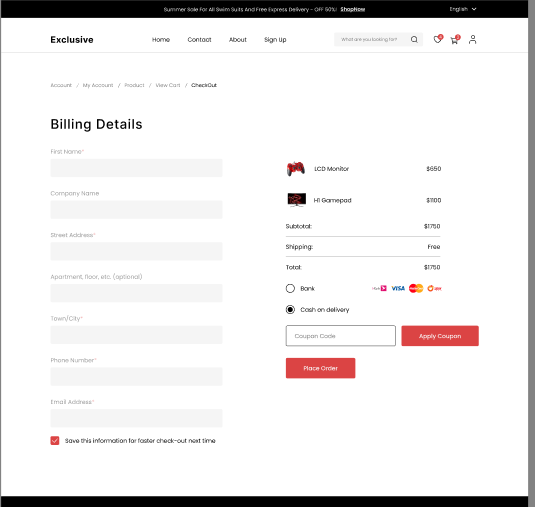This screenshot has height=507, width=535.
Task: Open the wishlist heart icon
Action: 437,40
